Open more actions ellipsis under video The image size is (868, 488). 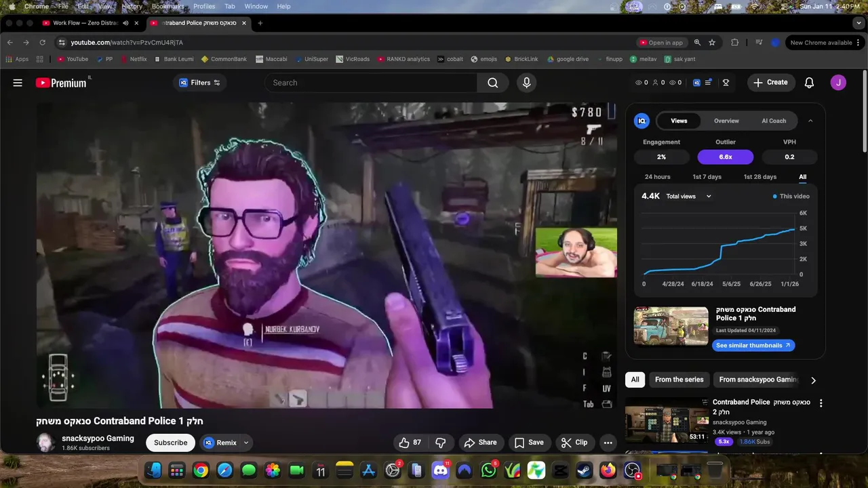[608, 443]
